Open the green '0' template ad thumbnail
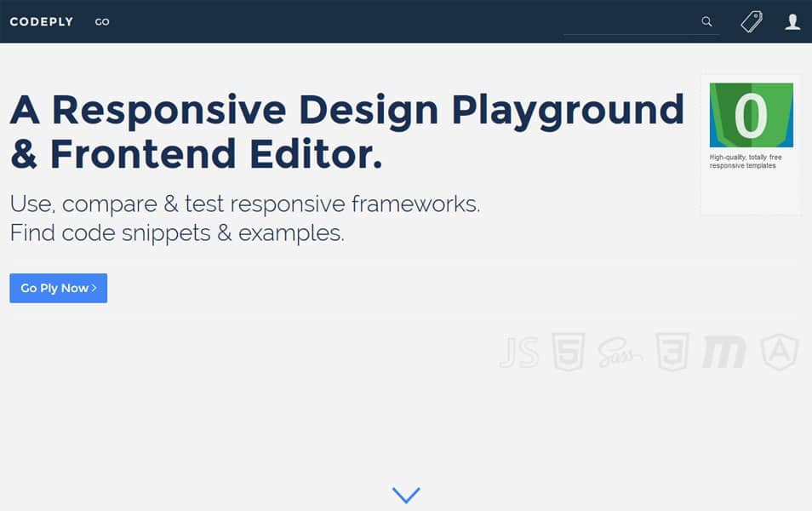Image resolution: width=812 pixels, height=511 pixels. (x=751, y=115)
